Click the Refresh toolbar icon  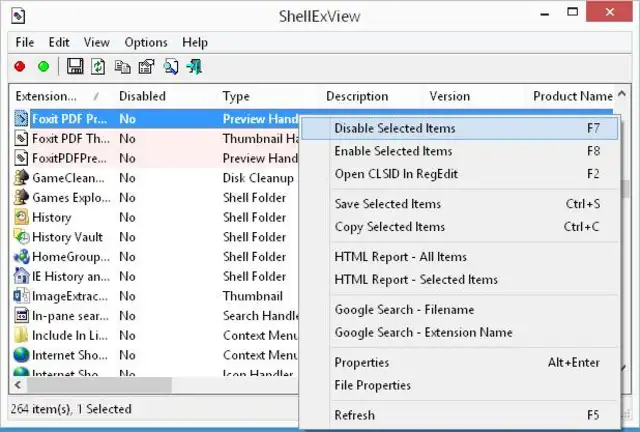(x=98, y=67)
